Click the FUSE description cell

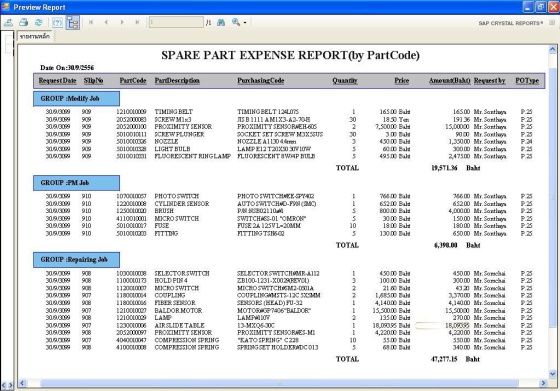coord(162,226)
